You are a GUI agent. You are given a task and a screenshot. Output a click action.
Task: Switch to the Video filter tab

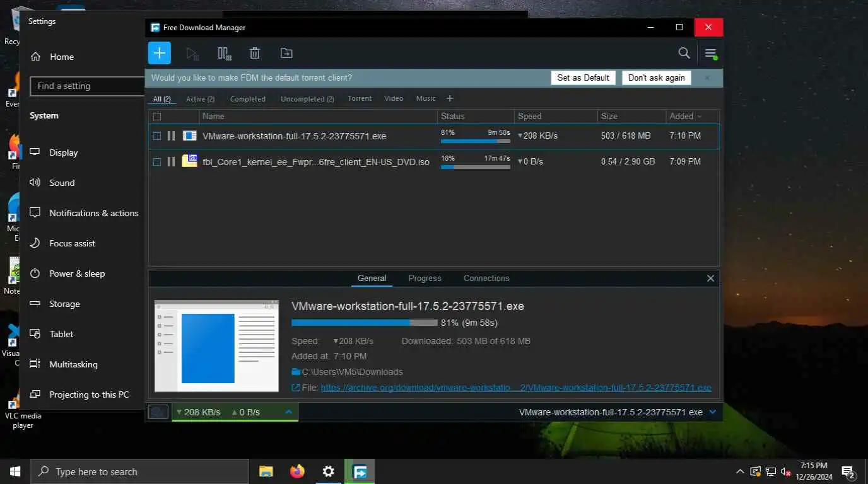click(394, 98)
